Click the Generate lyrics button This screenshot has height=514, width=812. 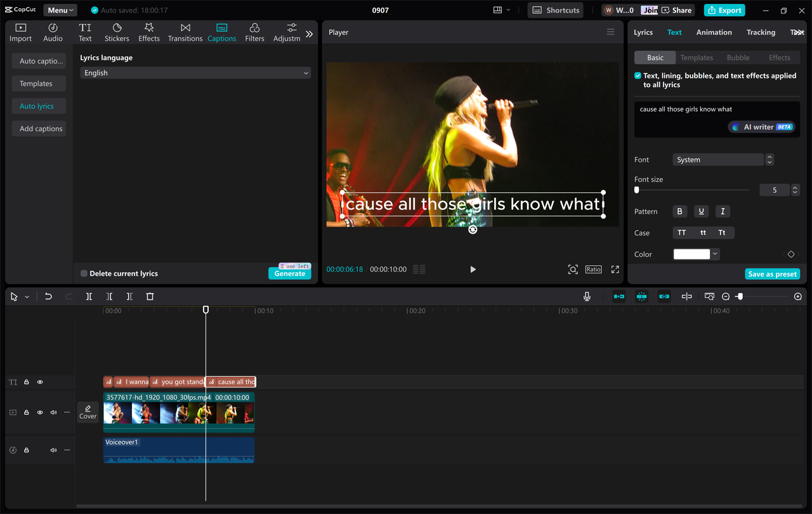[290, 273]
